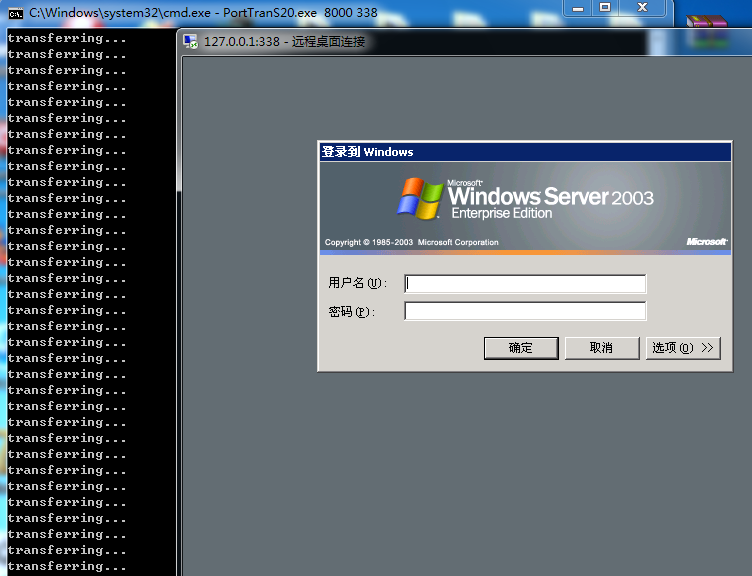
Task: Click the Windows Server 2003 banner text
Action: 550,198
